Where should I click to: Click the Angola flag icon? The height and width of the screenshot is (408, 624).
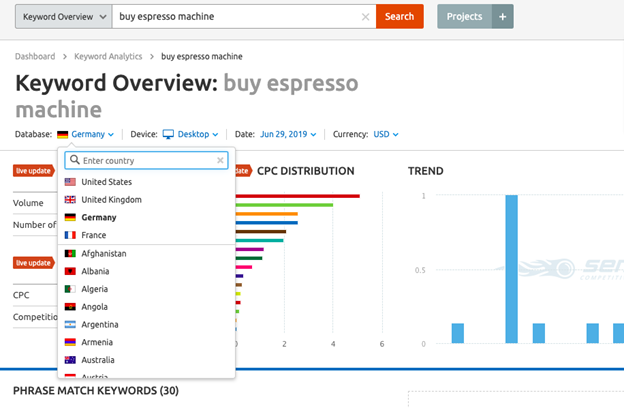(x=70, y=307)
